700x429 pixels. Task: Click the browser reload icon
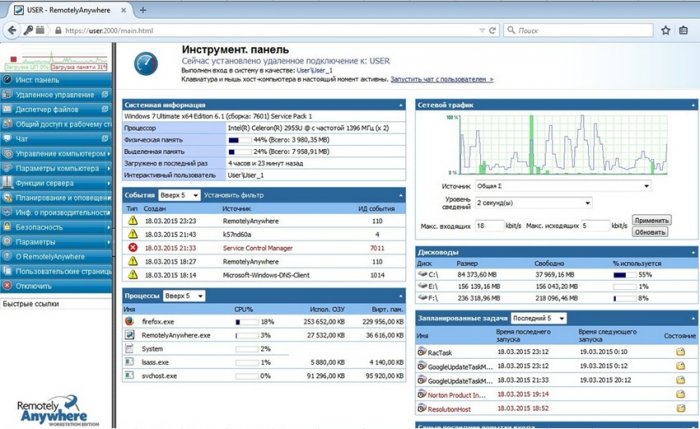[494, 32]
